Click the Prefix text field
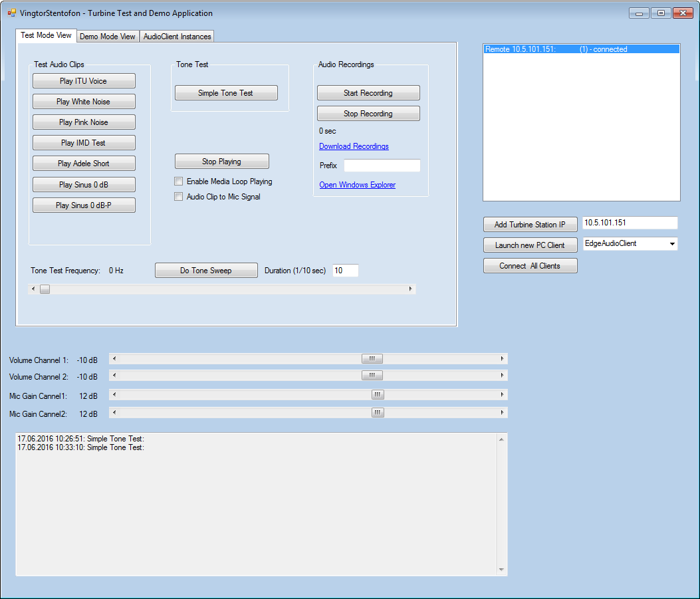Viewport: 700px width, 599px height. [382, 166]
